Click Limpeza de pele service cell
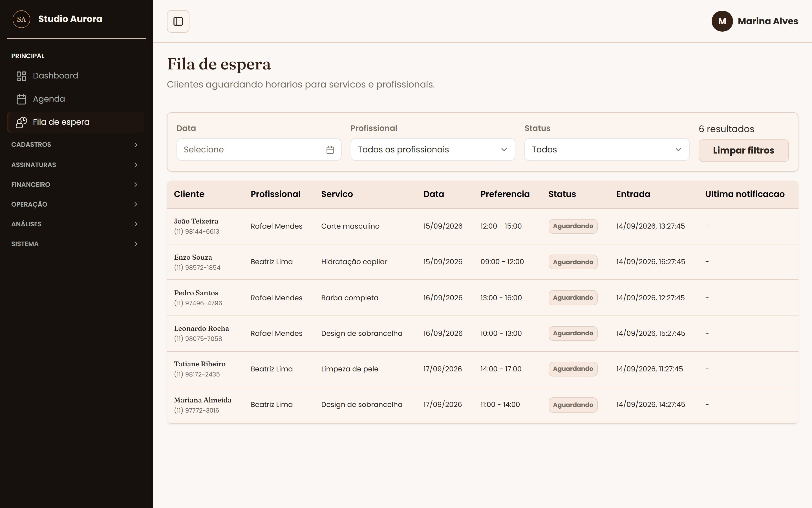The height and width of the screenshot is (508, 812). point(350,369)
